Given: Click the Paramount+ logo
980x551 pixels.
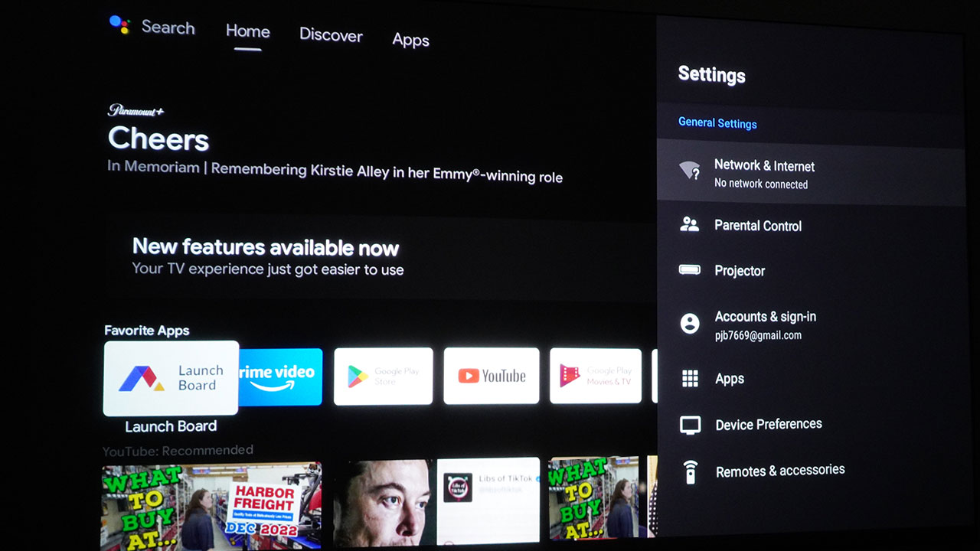Looking at the screenshot, I should [136, 111].
